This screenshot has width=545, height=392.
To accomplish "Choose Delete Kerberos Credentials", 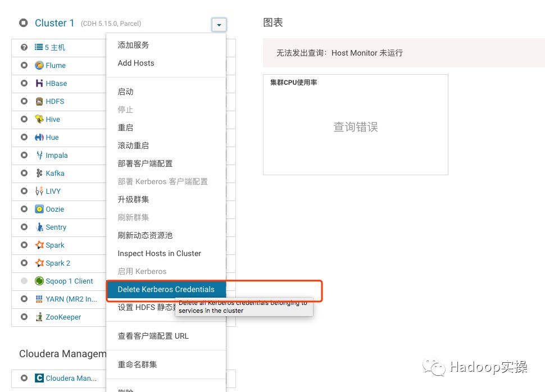I will [166, 289].
